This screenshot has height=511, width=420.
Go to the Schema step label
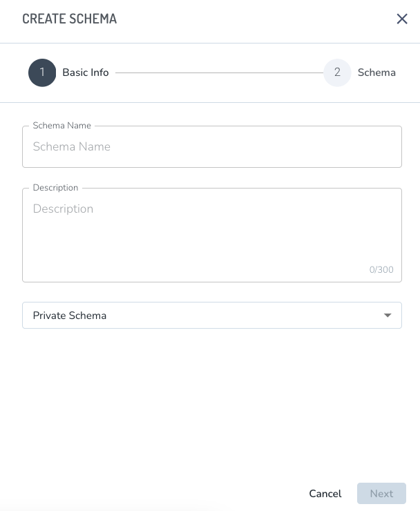click(376, 73)
